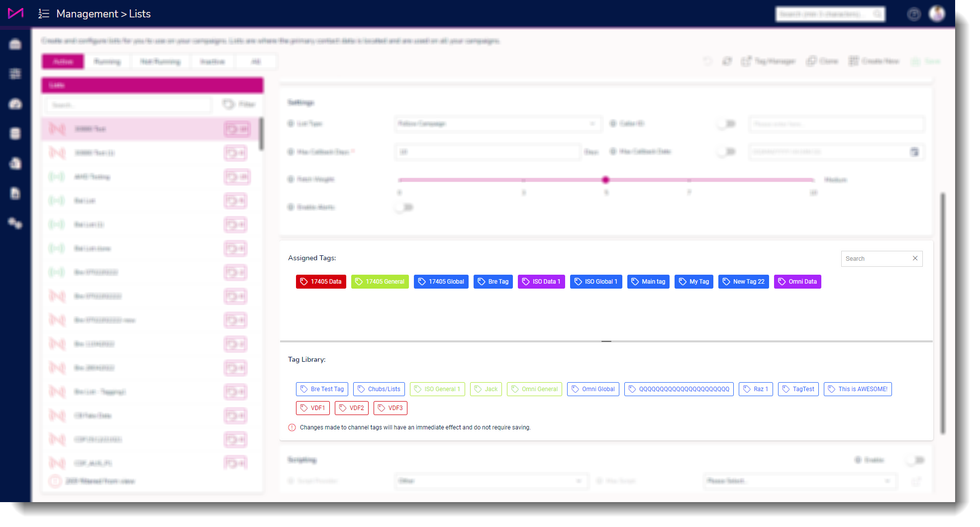Add the VDF3 library tag
980x527 pixels.
pos(391,408)
